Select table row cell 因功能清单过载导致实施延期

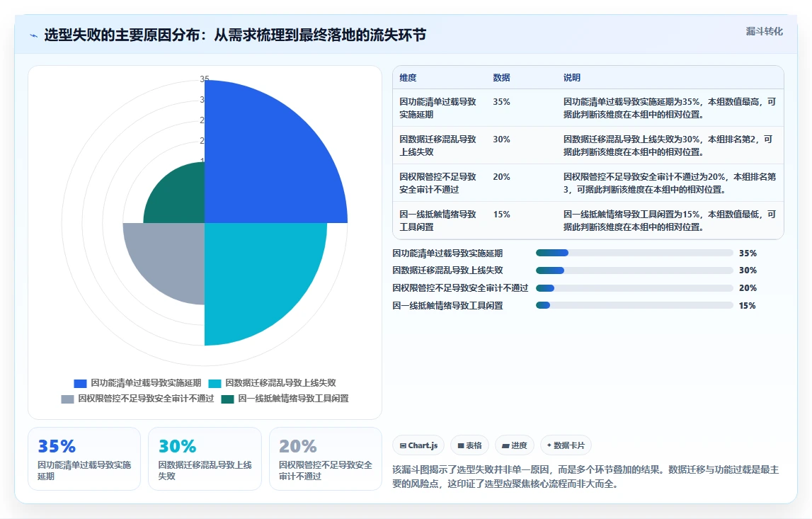438,108
